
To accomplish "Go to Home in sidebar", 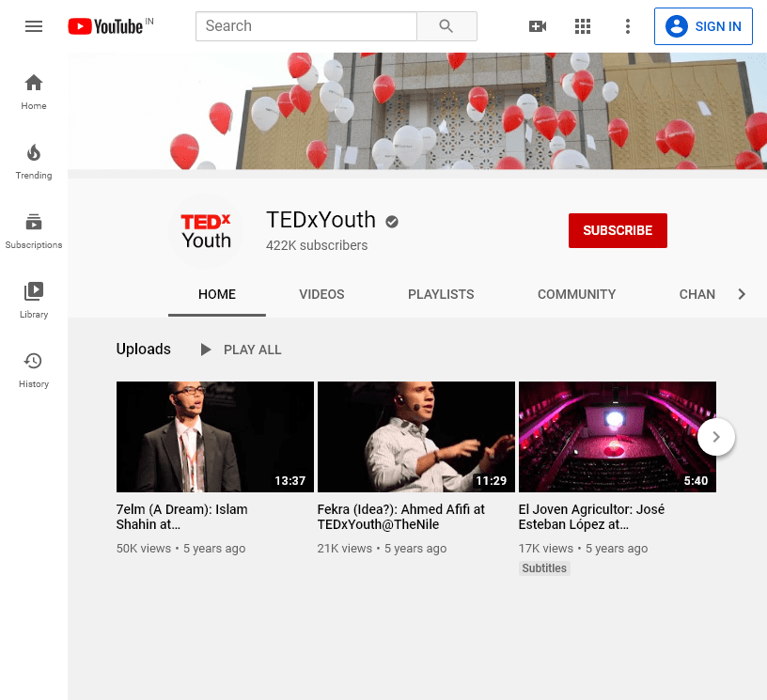I will pyautogui.click(x=34, y=92).
